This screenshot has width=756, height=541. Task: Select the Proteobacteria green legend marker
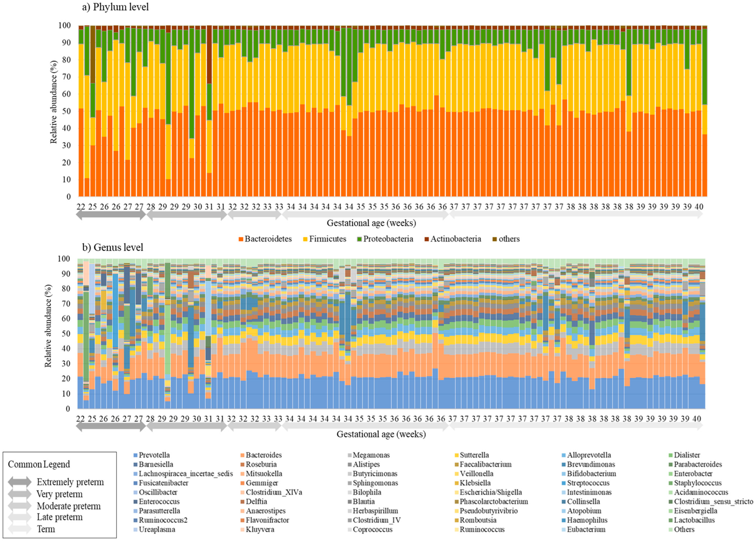[360, 239]
